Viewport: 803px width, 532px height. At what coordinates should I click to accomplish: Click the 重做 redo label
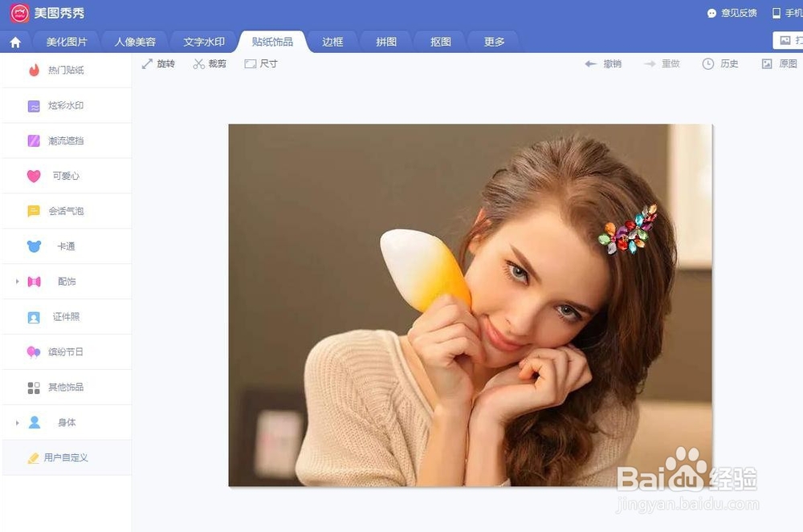[x=671, y=64]
